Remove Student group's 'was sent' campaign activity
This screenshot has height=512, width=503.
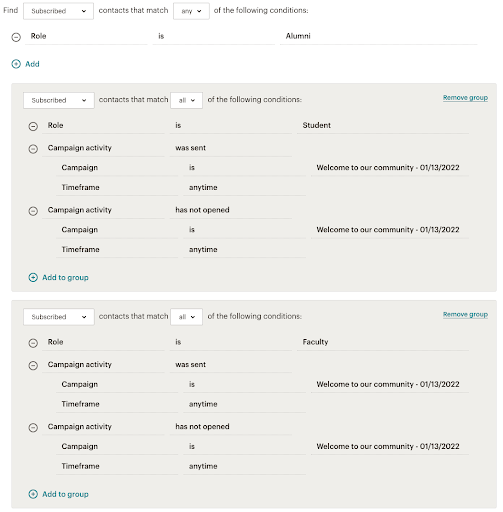click(33, 149)
